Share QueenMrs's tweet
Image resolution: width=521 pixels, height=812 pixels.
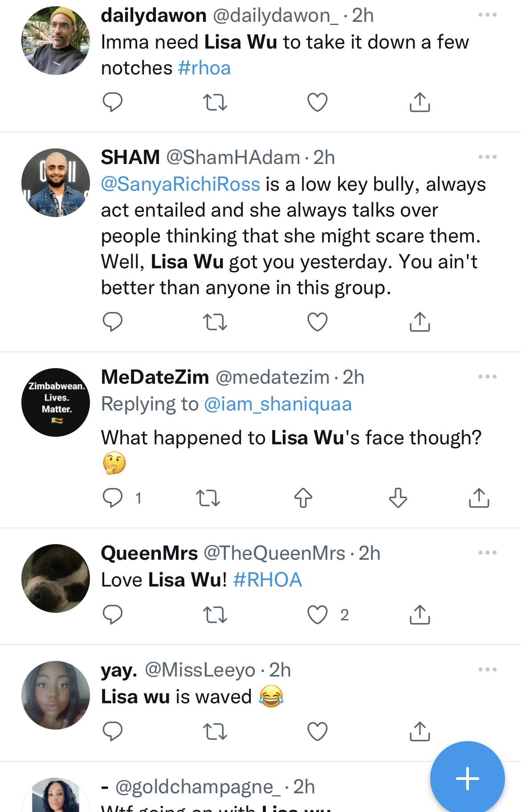pos(419,615)
